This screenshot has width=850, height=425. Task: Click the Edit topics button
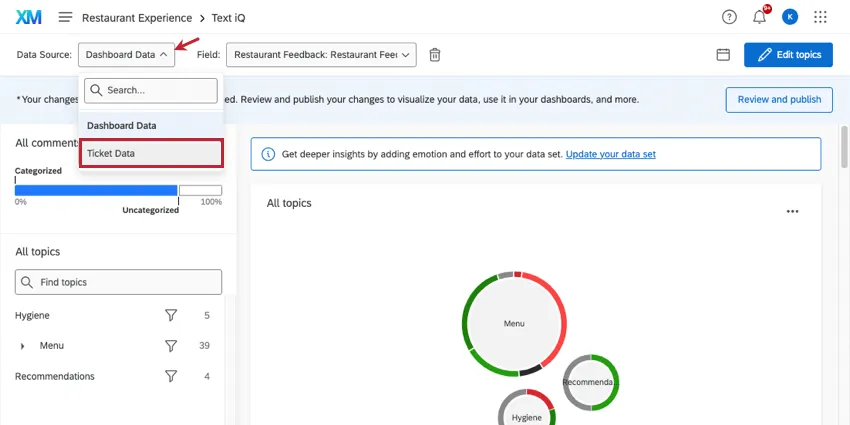click(788, 55)
